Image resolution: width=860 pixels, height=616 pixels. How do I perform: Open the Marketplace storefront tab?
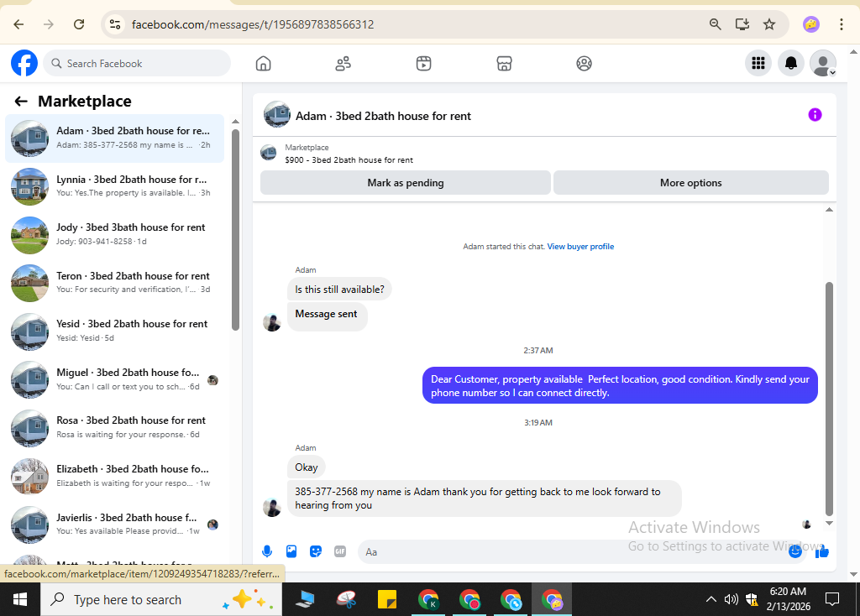[x=504, y=64]
